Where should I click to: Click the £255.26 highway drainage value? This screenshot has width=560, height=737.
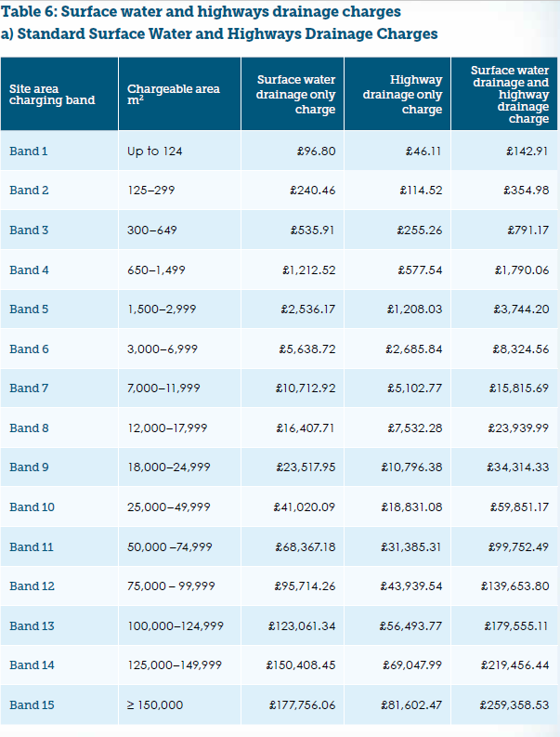coord(420,230)
